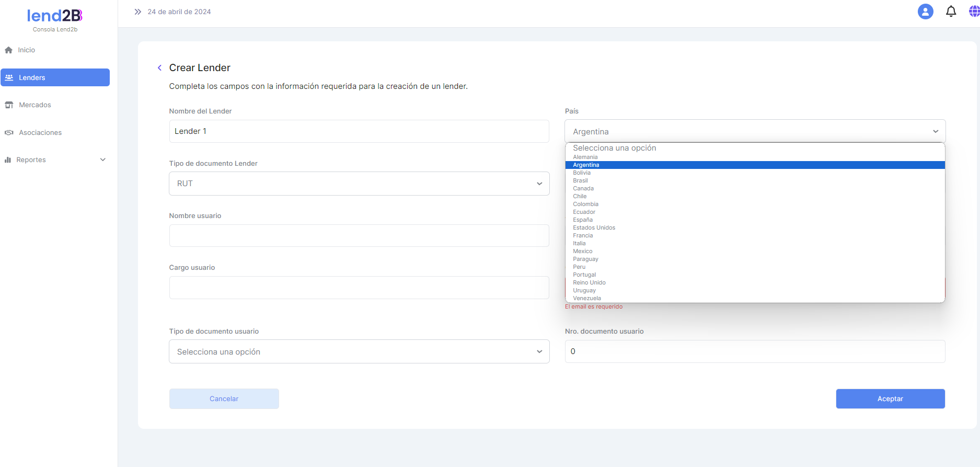Screen dimensions: 980x467
Task: Open Mercados from the sidebar
Action: 34,105
